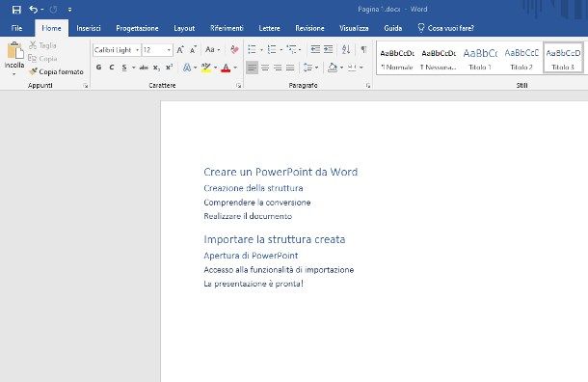Click the bulleted list icon
Screen dimensions: 588x382
(253, 49)
